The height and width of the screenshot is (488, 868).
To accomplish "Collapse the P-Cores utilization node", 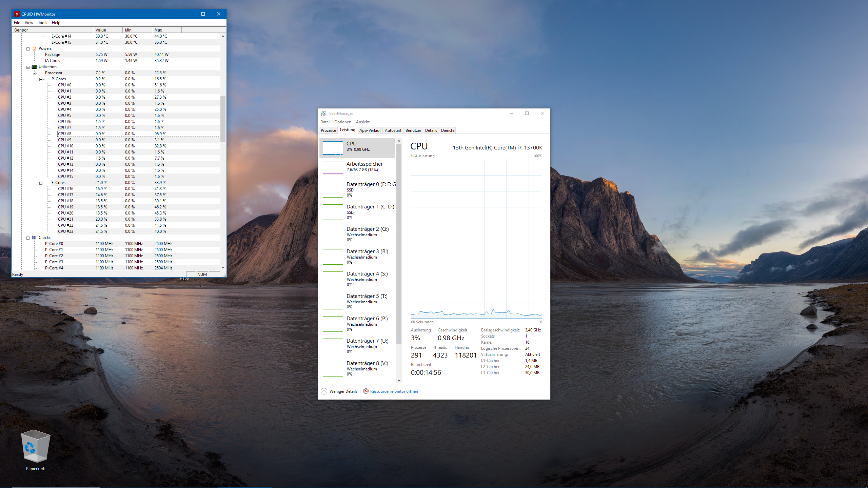I will [x=41, y=79].
